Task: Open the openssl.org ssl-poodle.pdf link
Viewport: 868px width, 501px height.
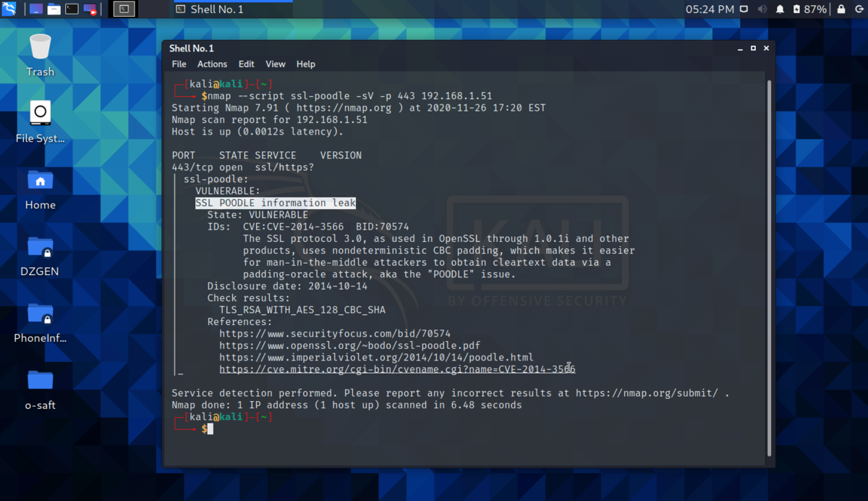Action: tap(349, 345)
